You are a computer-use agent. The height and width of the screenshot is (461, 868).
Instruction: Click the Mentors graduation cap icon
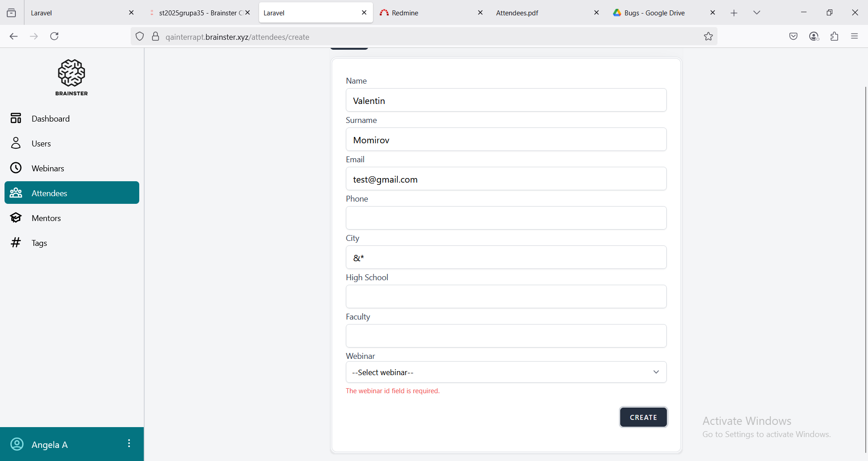16,218
